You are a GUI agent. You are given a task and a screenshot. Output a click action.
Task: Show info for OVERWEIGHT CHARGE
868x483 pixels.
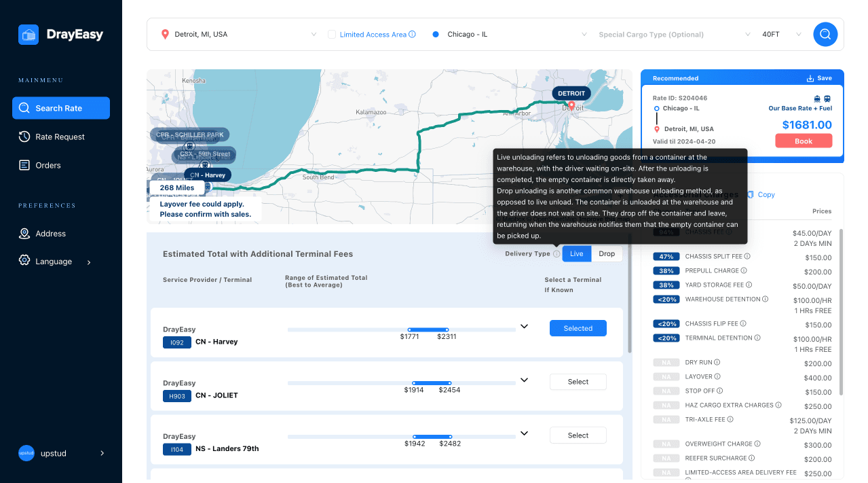757,444
